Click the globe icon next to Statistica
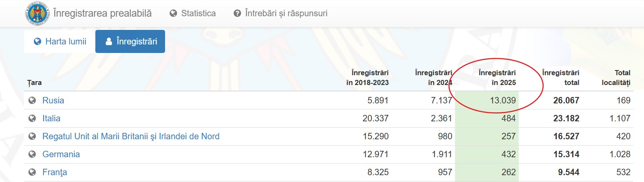 tap(173, 13)
